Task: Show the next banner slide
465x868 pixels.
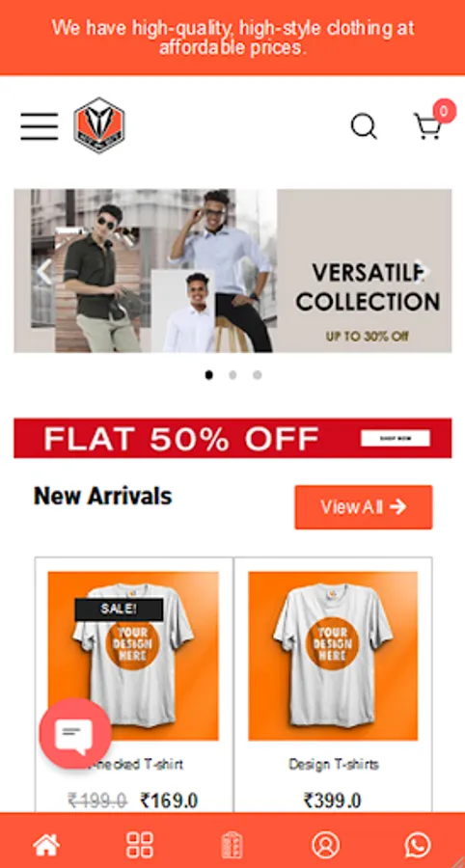Action: tap(424, 271)
